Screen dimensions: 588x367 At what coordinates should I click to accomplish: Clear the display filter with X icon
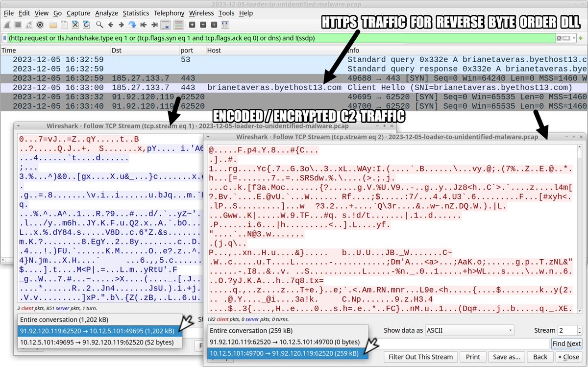pyautogui.click(x=559, y=38)
